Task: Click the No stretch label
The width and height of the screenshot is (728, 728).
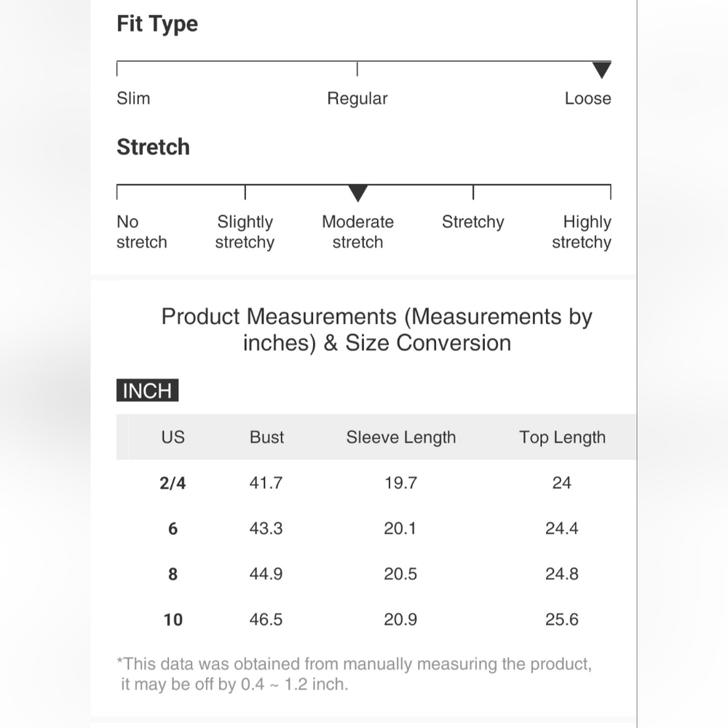Action: 142,232
